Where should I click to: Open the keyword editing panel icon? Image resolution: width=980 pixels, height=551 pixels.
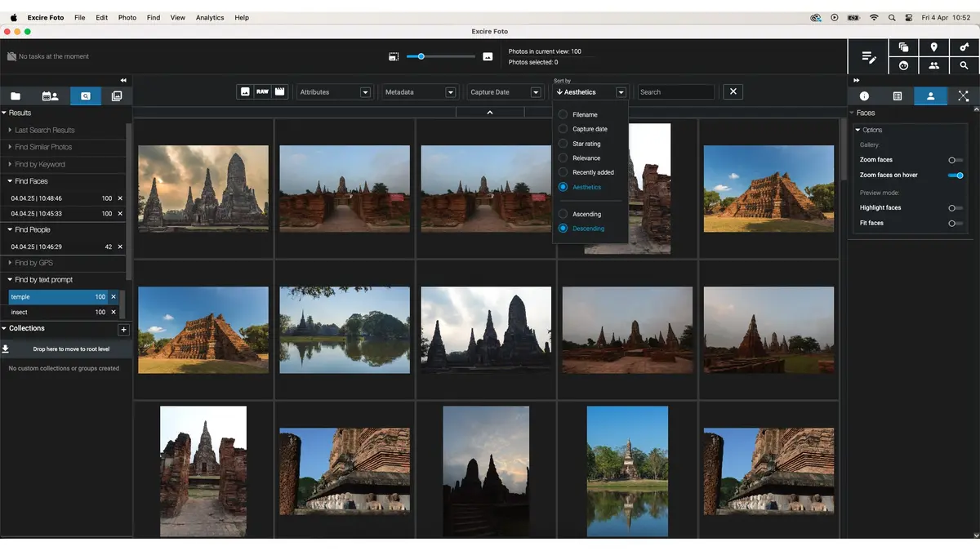point(867,57)
